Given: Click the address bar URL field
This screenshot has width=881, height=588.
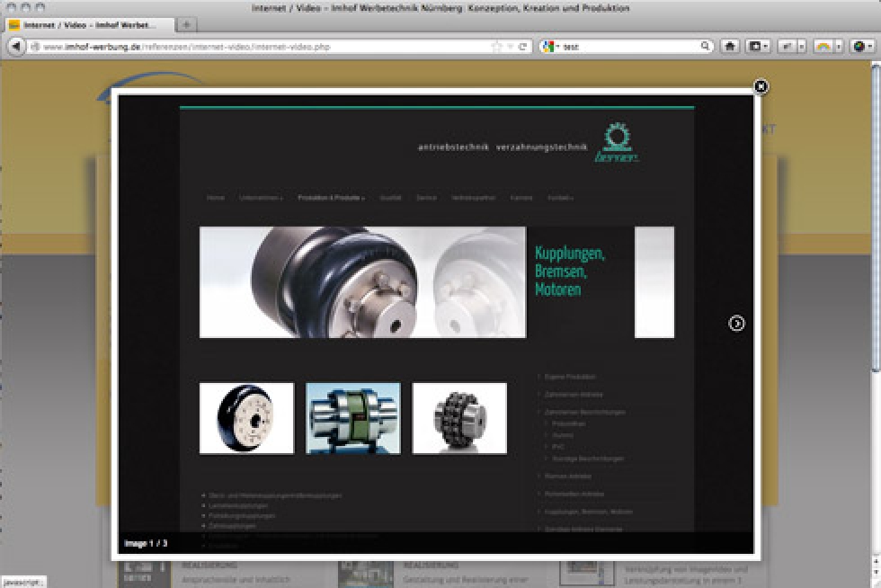Looking at the screenshot, I should pyautogui.click(x=261, y=47).
